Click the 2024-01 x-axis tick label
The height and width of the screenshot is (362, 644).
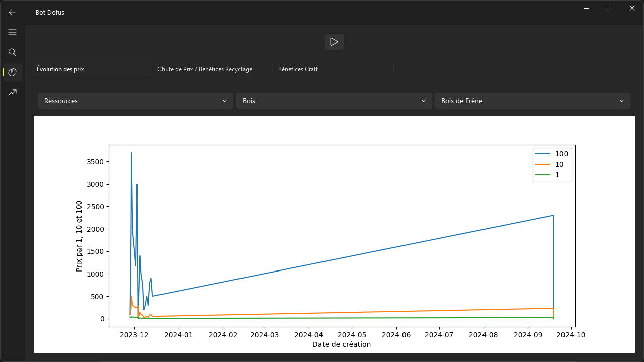click(179, 334)
